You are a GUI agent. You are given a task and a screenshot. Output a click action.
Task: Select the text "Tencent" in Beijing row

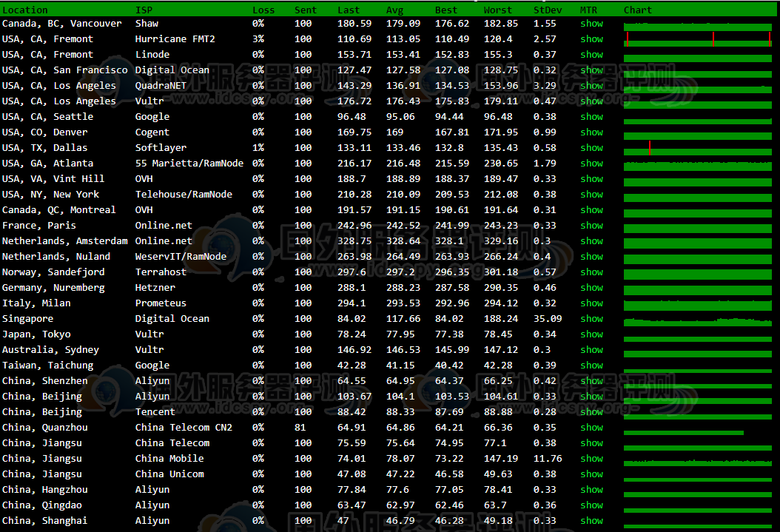point(155,411)
